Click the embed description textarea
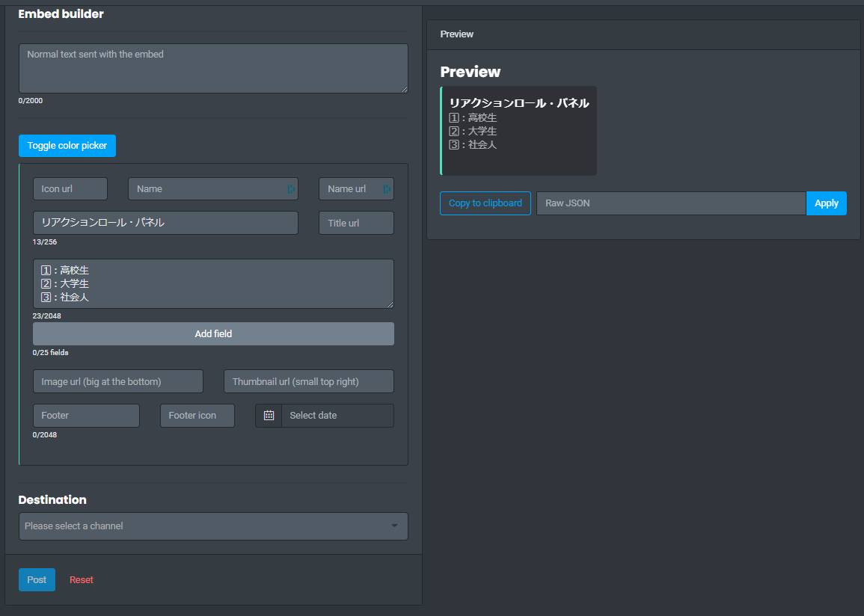Screen dimensions: 864x616 point(213,283)
